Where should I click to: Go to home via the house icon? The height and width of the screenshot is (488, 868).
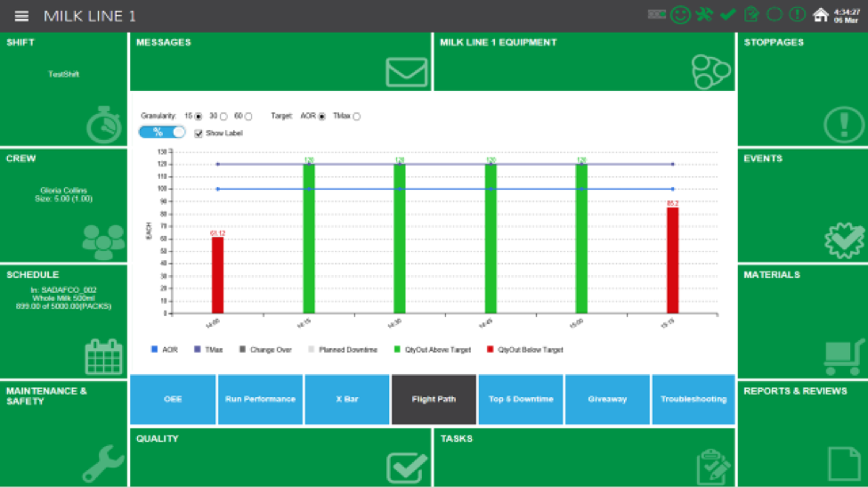[x=821, y=15]
